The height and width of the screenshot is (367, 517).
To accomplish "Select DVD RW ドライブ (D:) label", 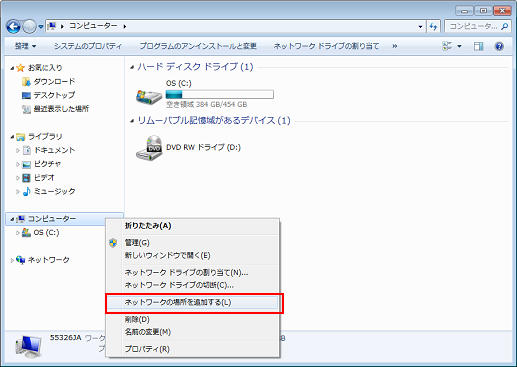I will (203, 147).
